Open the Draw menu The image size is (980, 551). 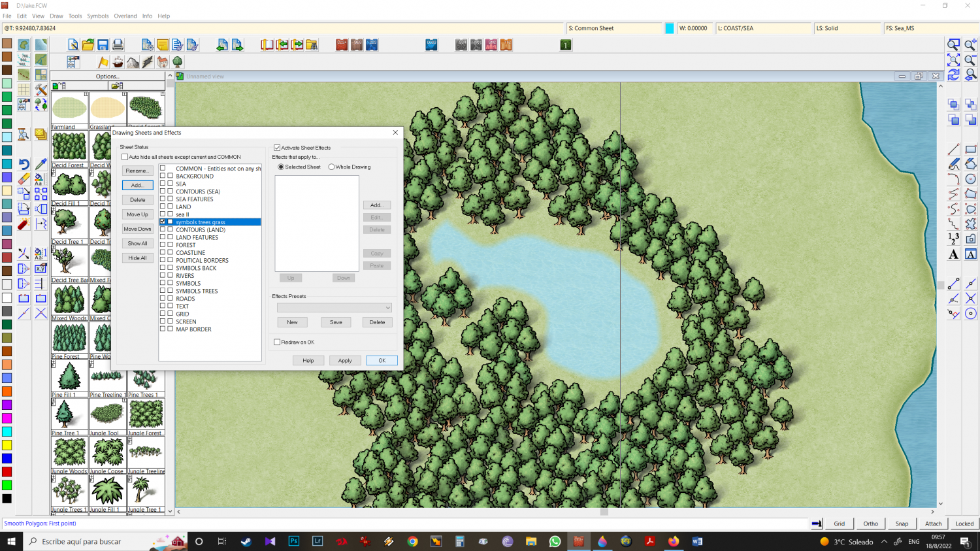coord(56,16)
